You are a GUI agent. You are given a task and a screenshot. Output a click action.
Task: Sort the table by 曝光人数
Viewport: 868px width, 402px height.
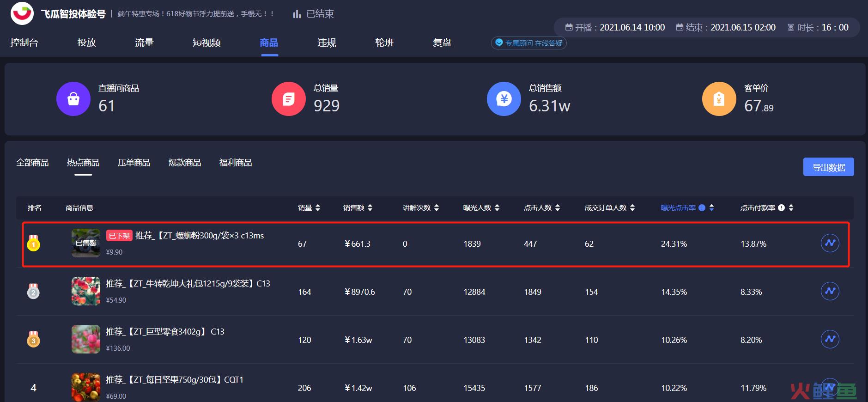[497, 208]
